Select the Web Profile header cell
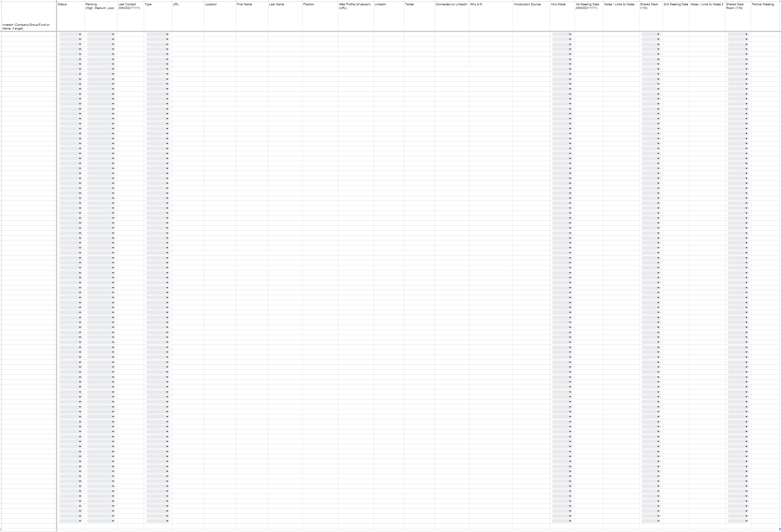The width and height of the screenshot is (781, 532). pos(356,17)
